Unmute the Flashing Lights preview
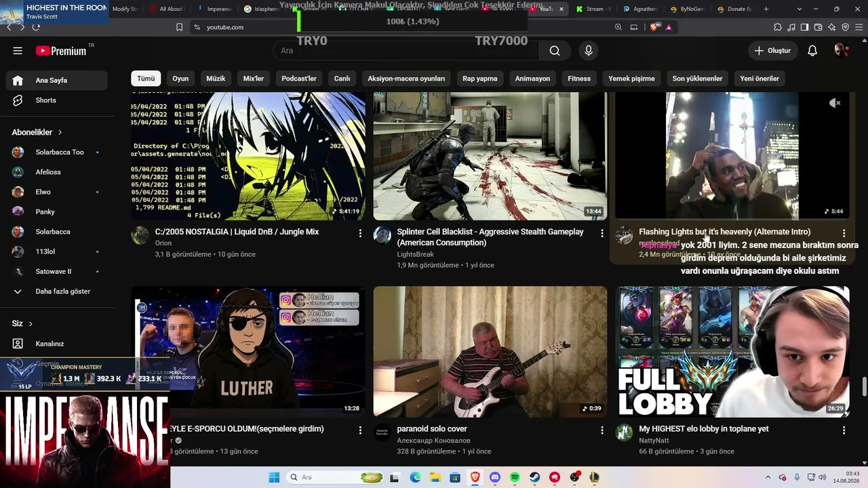Screen dimensions: 868x488 (x=835, y=103)
